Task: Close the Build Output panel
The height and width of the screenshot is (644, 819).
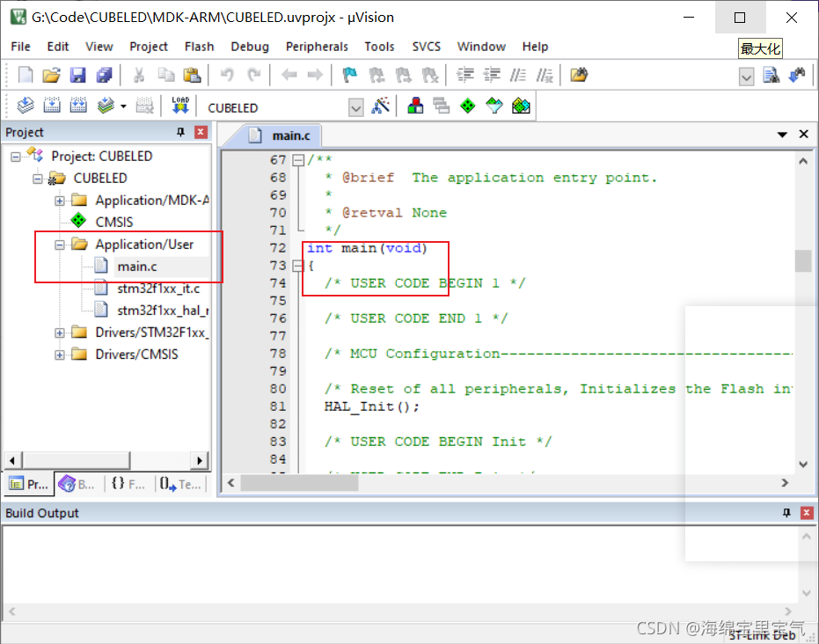Action: (x=807, y=513)
